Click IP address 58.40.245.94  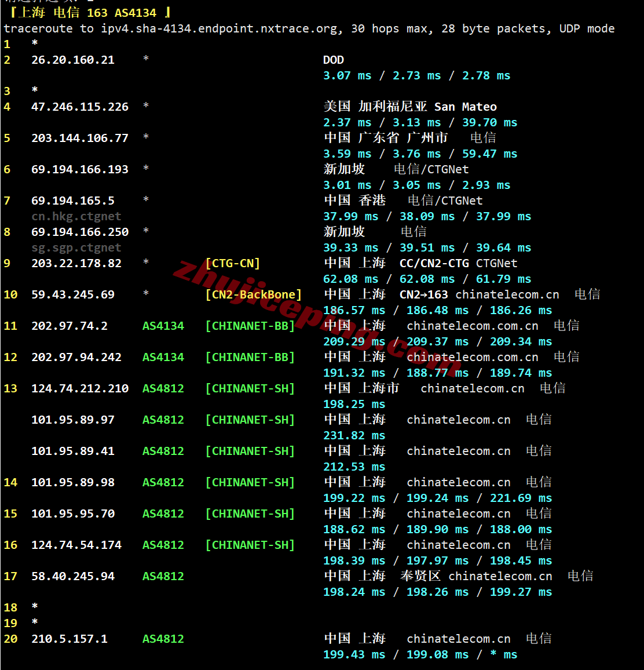(x=73, y=577)
